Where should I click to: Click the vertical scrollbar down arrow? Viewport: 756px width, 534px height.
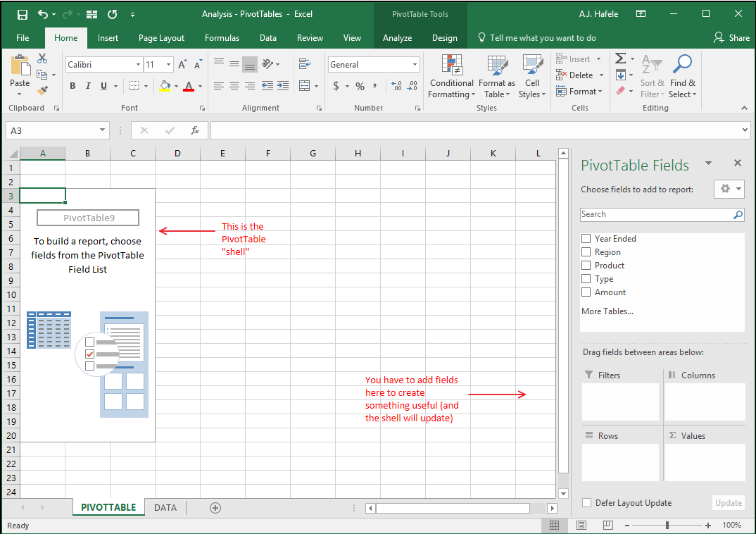(x=563, y=493)
